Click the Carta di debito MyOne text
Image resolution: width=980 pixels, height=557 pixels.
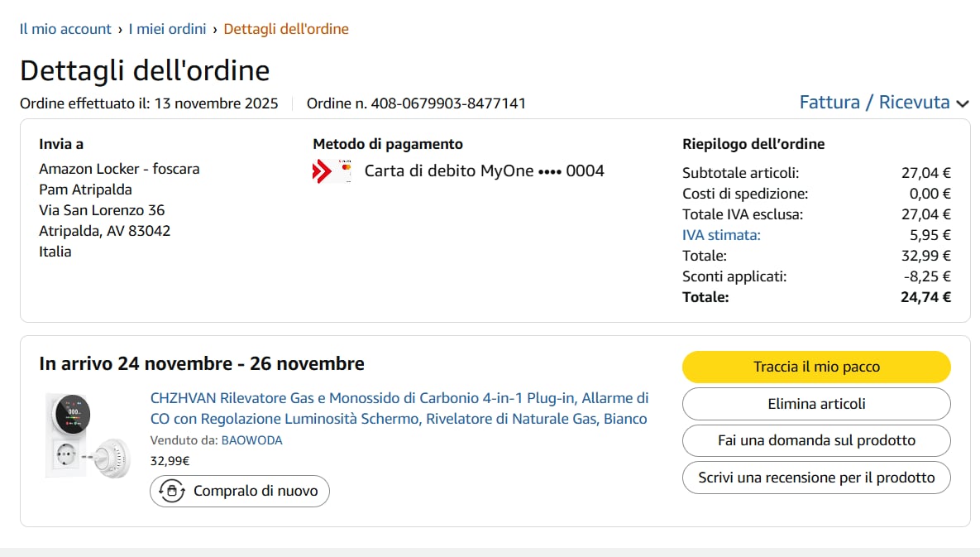[x=484, y=171]
